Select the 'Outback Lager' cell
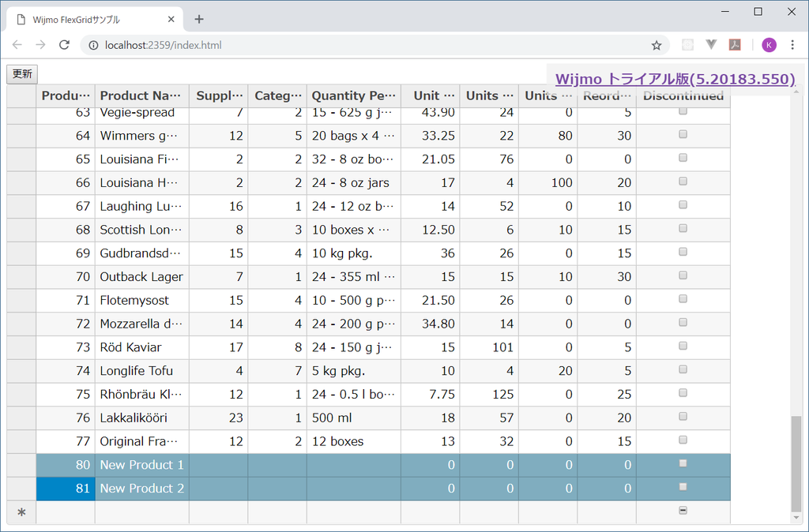The height and width of the screenshot is (532, 809). click(142, 277)
